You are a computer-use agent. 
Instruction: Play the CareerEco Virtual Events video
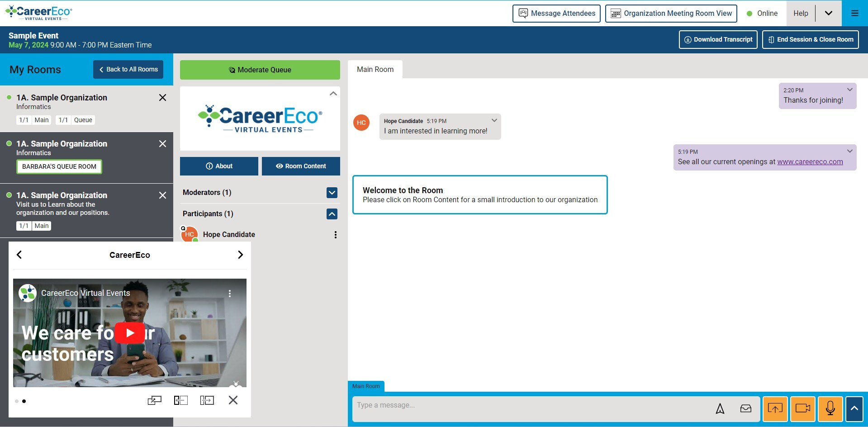130,333
